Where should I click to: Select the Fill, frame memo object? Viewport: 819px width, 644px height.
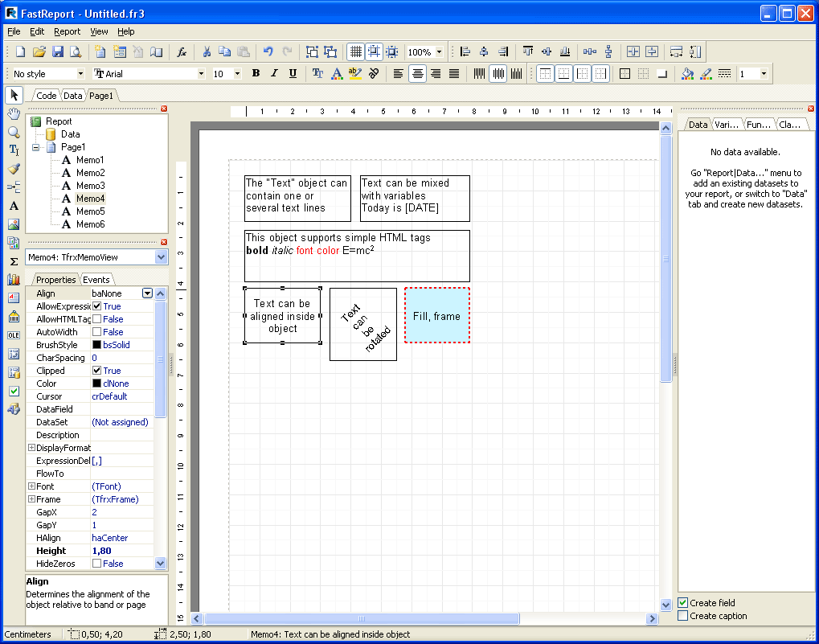pos(436,315)
